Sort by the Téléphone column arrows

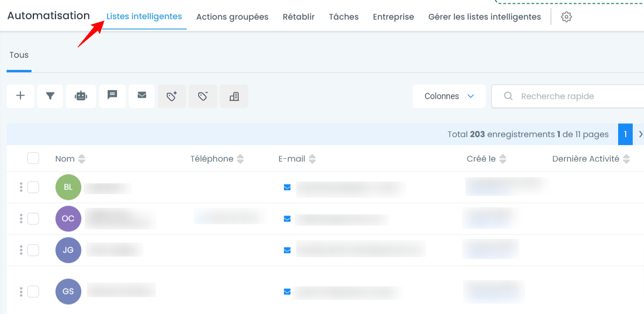[240, 159]
